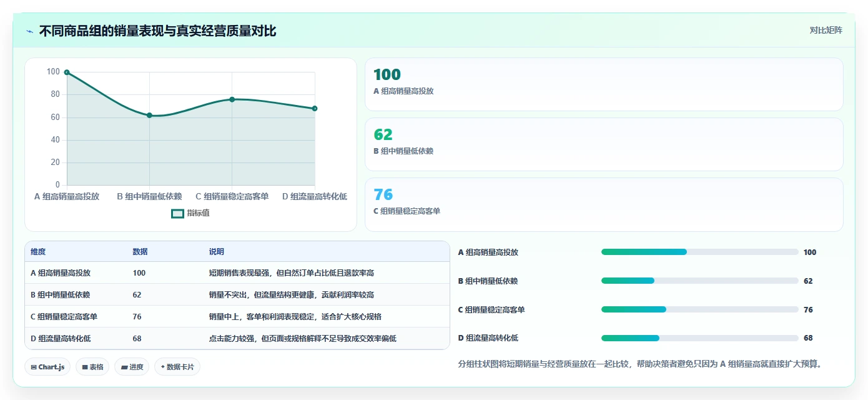Screen dimensions: 868x400
Task: Click the description starting 销量中上
Action: tap(295, 317)
